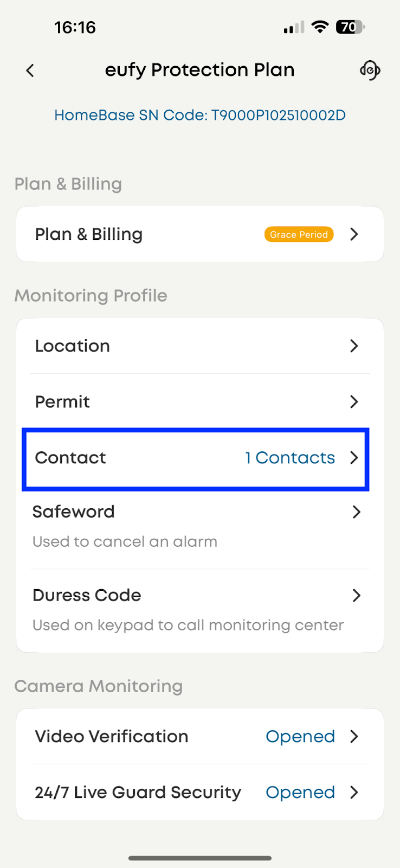Tap Video Verification Opened status
Viewport: 400px width, 868px height.
pos(300,737)
